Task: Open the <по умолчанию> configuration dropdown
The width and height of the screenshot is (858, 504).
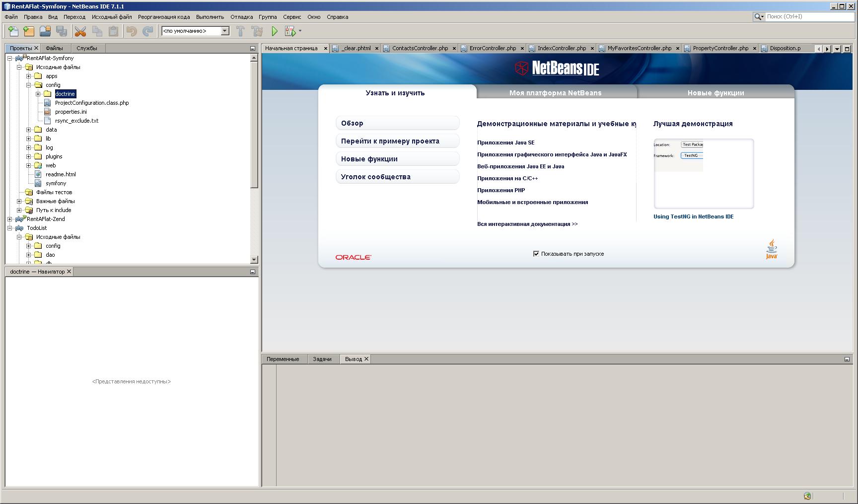Action: coord(224,31)
